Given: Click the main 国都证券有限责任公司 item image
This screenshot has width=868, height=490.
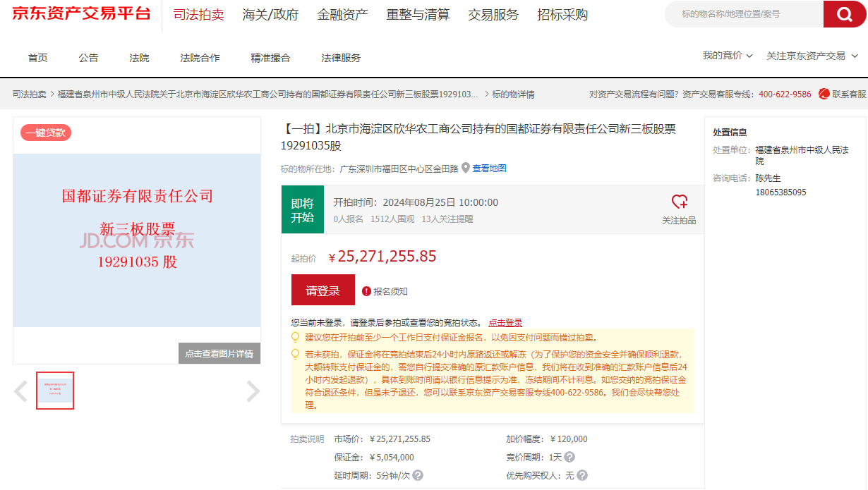Looking at the screenshot, I should click(x=137, y=240).
